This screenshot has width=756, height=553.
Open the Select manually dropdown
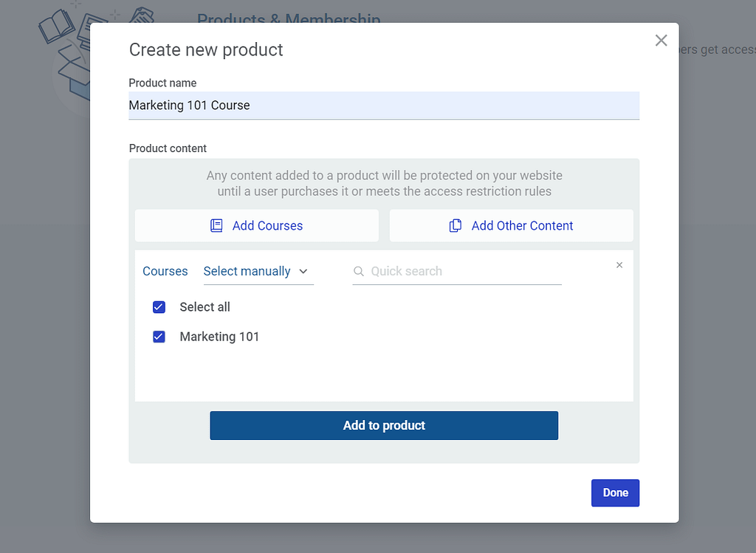(x=247, y=272)
